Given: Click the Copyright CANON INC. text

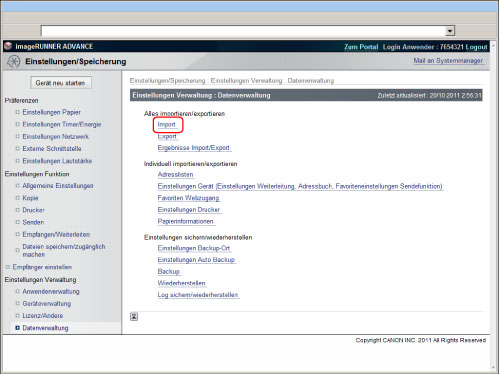Looking at the screenshot, I should 421,340.
